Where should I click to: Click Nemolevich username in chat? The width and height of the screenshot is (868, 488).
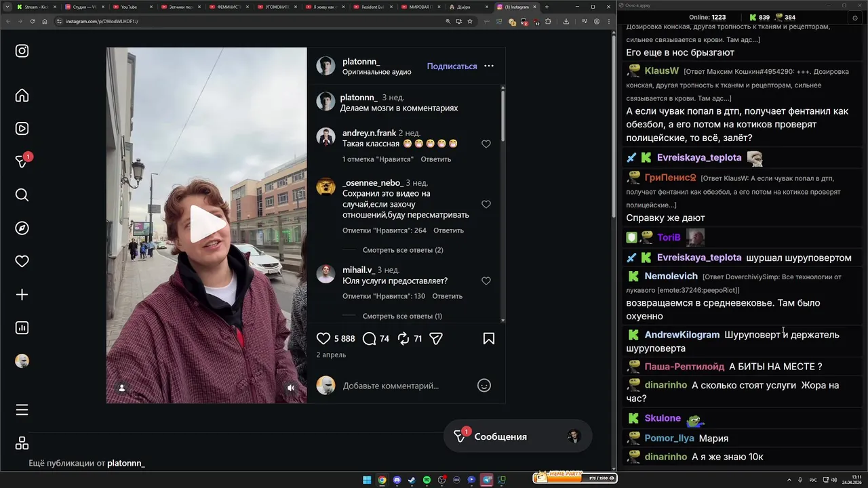(x=671, y=277)
